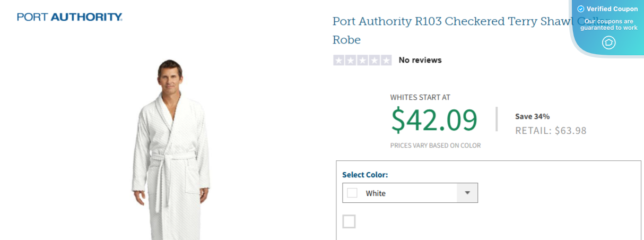The height and width of the screenshot is (240, 644).
Task: Click the Retail $63.98 text
Action: click(551, 131)
